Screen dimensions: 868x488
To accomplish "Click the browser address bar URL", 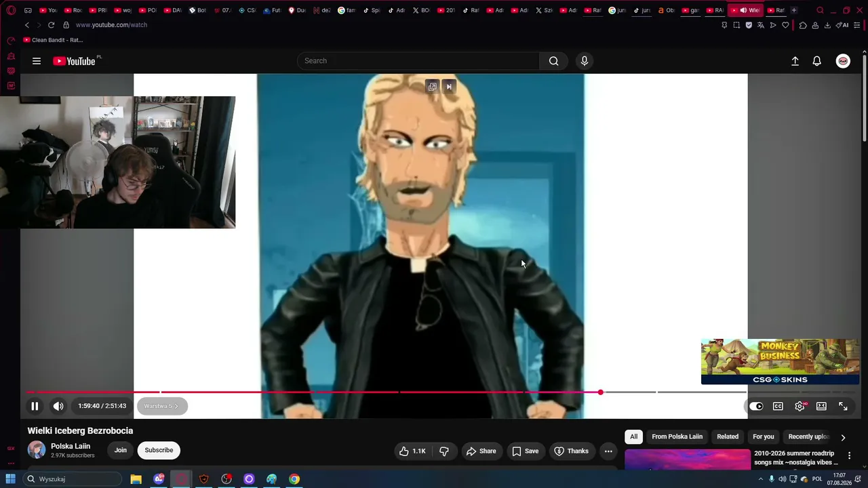I will [x=111, y=25].
